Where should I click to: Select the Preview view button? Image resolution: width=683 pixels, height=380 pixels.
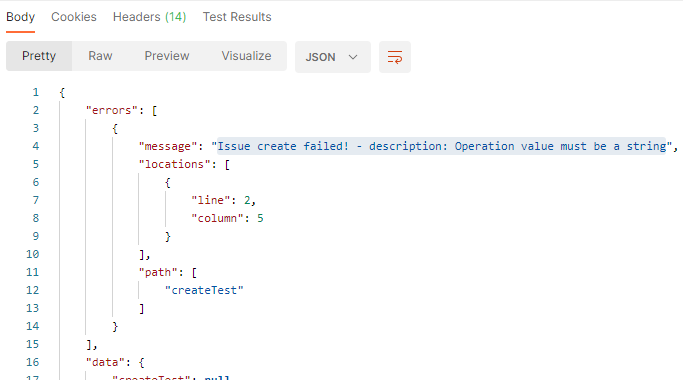point(167,56)
